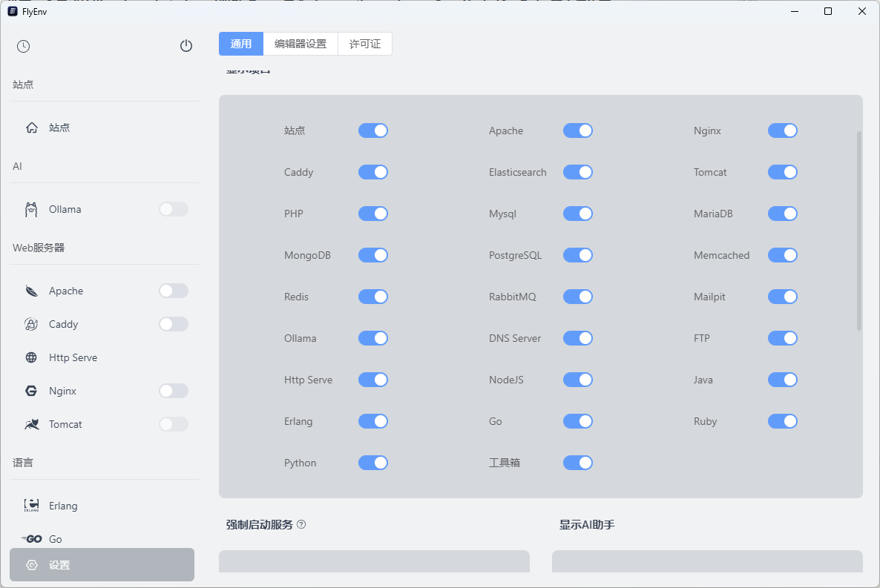This screenshot has height=588, width=880.
Task: Toggle off Memcached in the display items panel
Action: click(x=783, y=255)
